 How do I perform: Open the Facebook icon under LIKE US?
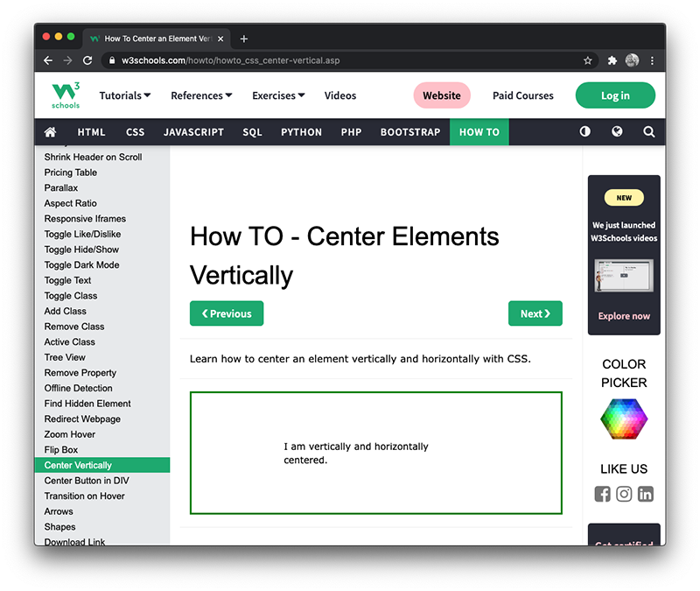tap(602, 494)
